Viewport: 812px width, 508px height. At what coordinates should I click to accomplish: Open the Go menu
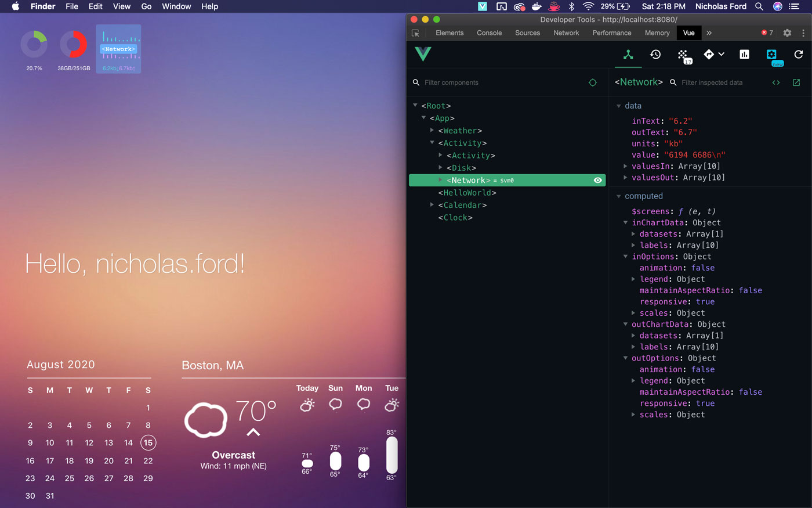(x=146, y=6)
